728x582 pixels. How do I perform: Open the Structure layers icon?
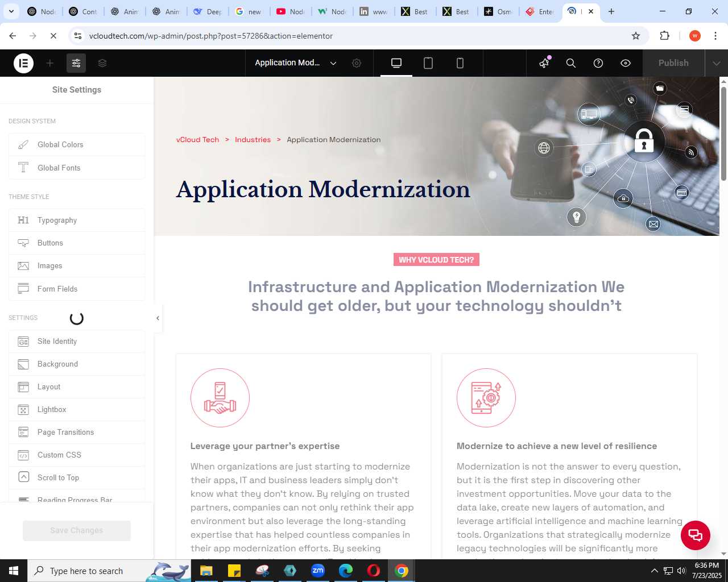click(102, 63)
